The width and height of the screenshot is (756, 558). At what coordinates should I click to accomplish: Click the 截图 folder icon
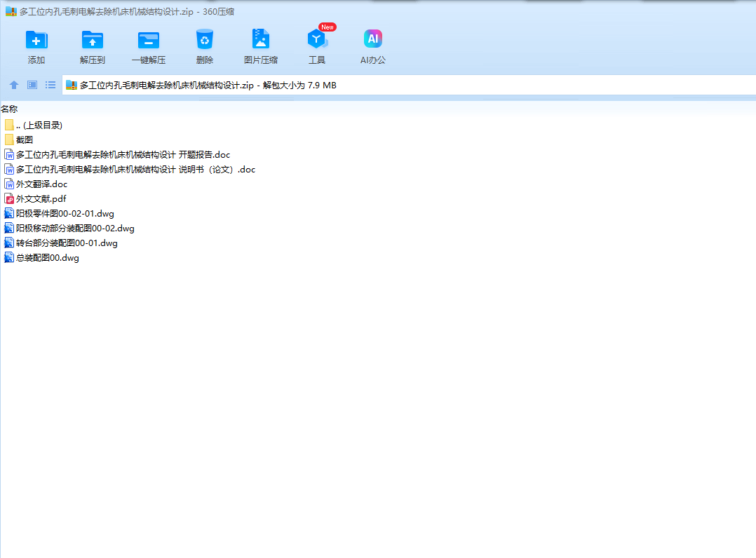(x=9, y=139)
